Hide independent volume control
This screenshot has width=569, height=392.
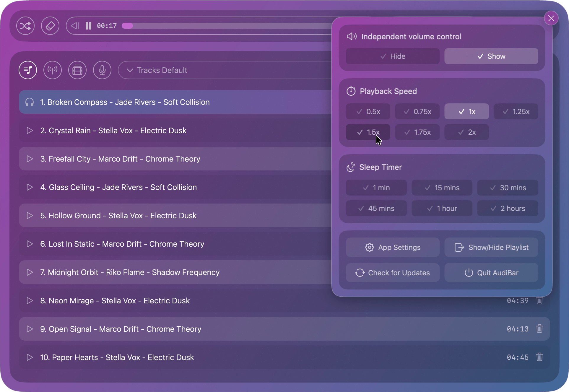click(x=392, y=56)
